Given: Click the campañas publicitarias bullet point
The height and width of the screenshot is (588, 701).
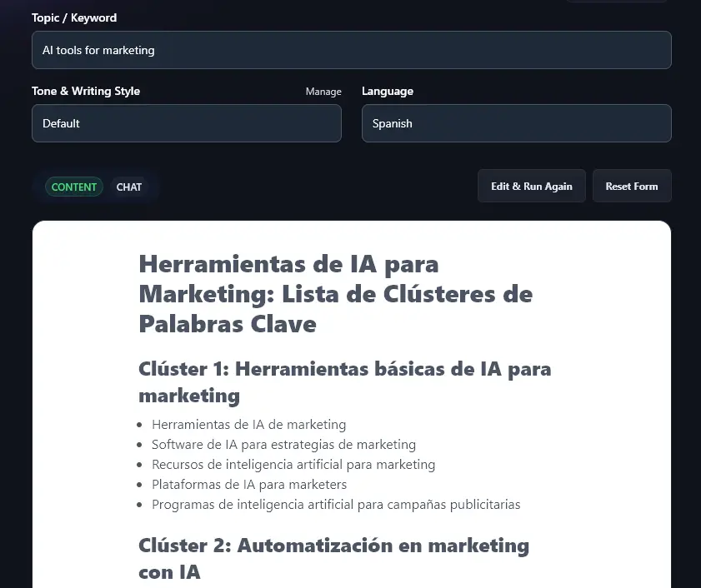Looking at the screenshot, I should pyautogui.click(x=336, y=504).
